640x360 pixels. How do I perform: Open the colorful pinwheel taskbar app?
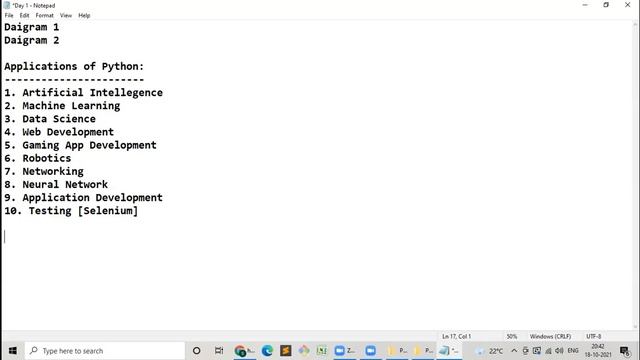(304, 351)
